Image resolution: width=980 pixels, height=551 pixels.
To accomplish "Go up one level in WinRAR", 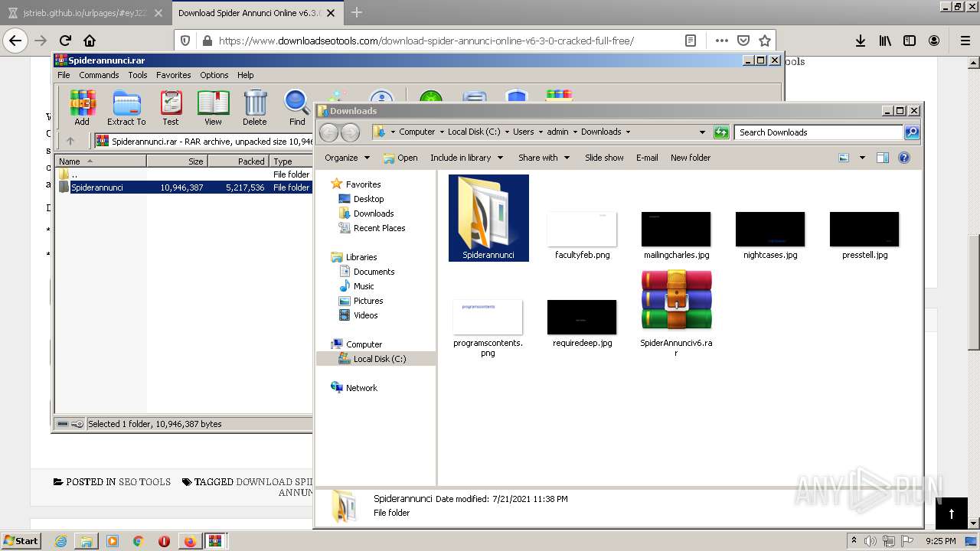I will pyautogui.click(x=70, y=141).
